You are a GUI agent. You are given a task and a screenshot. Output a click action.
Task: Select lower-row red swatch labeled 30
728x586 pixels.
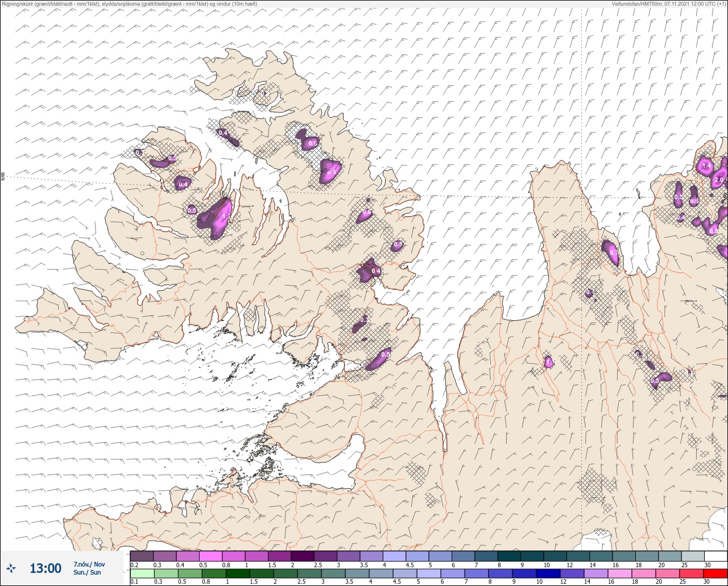point(715,573)
